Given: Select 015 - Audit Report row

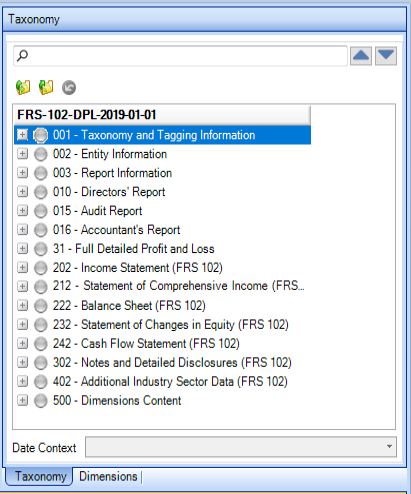Looking at the screenshot, I should point(98,211).
